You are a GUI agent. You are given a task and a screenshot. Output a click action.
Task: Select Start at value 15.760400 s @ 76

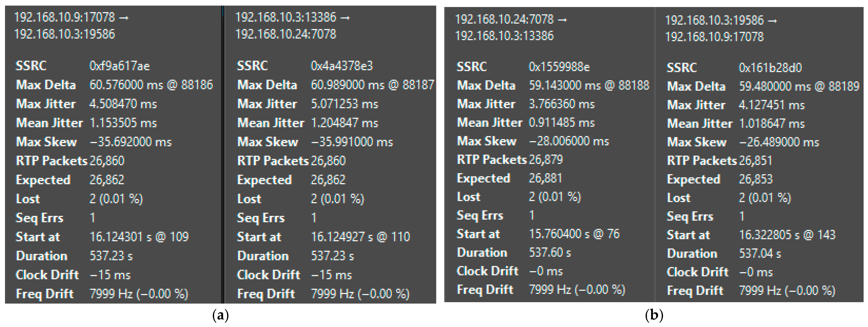574,234
